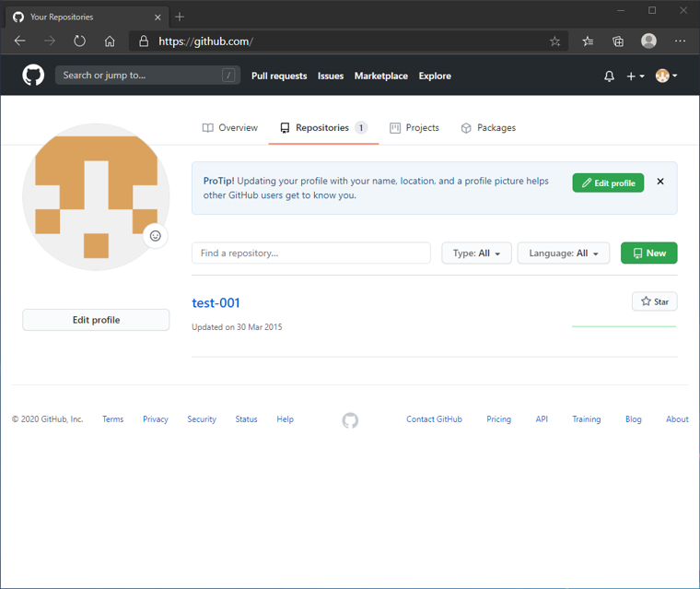Open the About footer link

[x=677, y=419]
